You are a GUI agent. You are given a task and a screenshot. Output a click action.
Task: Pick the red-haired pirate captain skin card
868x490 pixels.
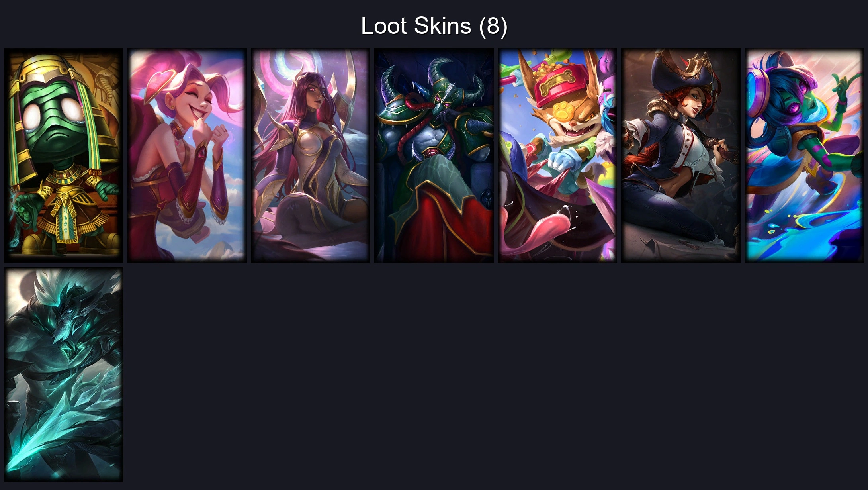click(x=681, y=155)
